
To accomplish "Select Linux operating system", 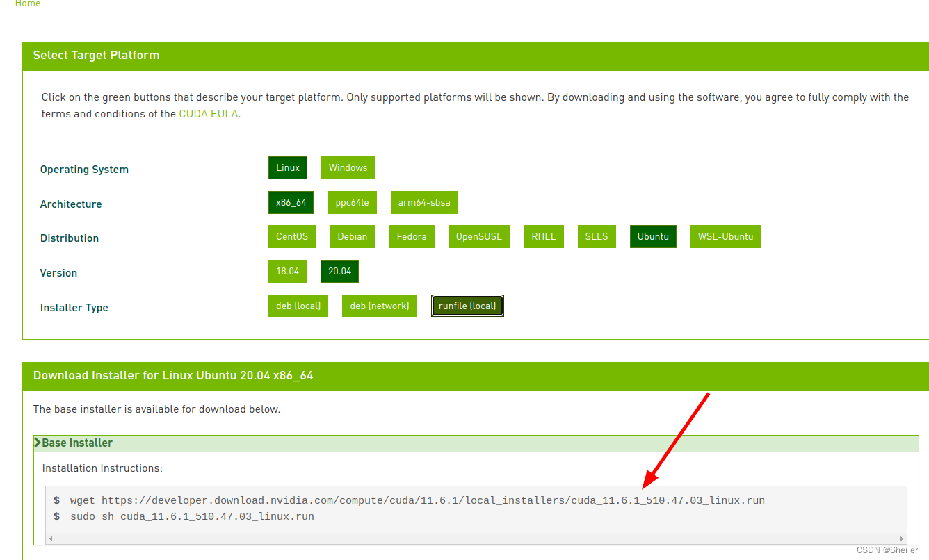I will pyautogui.click(x=288, y=167).
